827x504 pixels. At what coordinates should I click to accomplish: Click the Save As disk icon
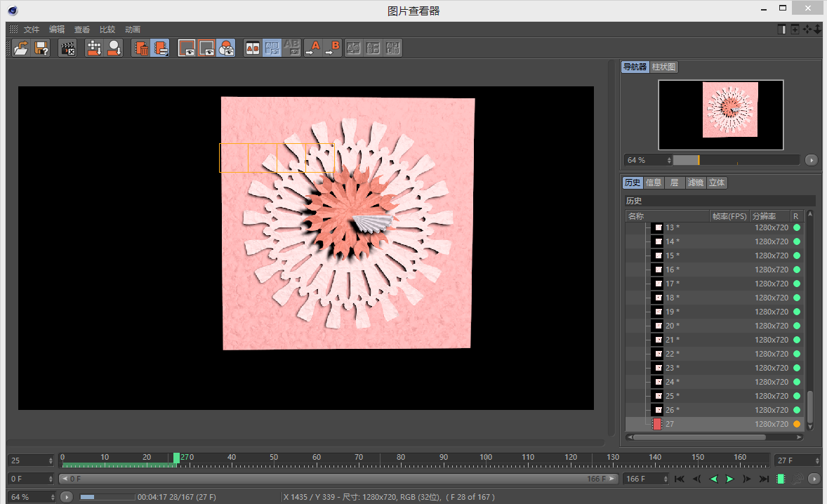coord(41,48)
